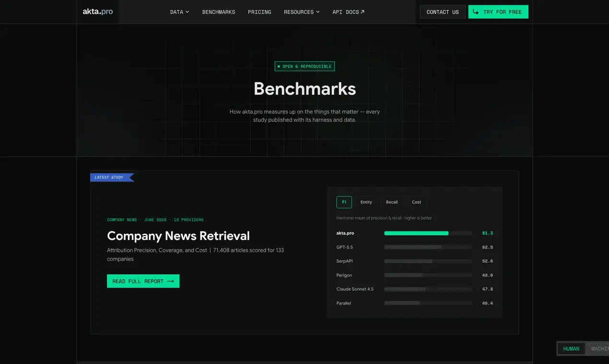Click the Parallel row label
609x364 pixels.
(344, 303)
